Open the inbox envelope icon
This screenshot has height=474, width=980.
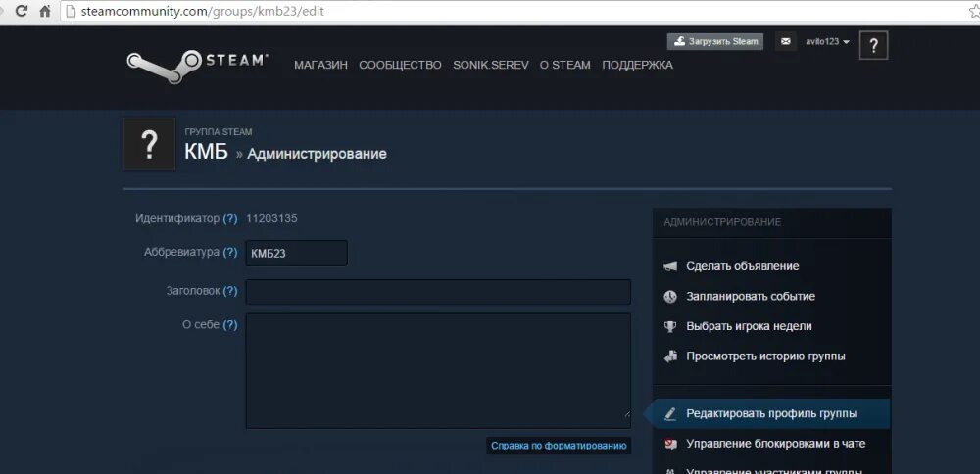(x=786, y=42)
